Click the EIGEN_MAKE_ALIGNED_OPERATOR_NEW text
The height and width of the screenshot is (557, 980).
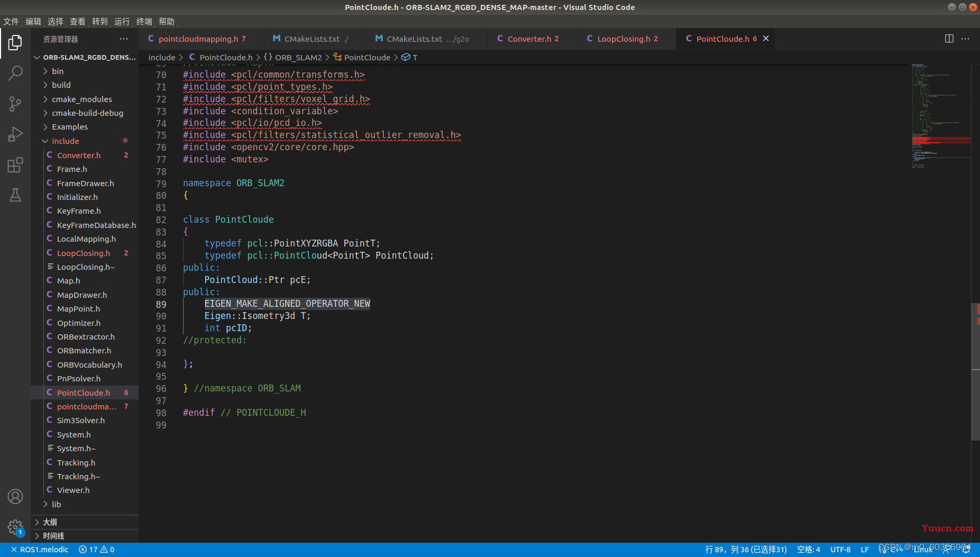click(287, 304)
